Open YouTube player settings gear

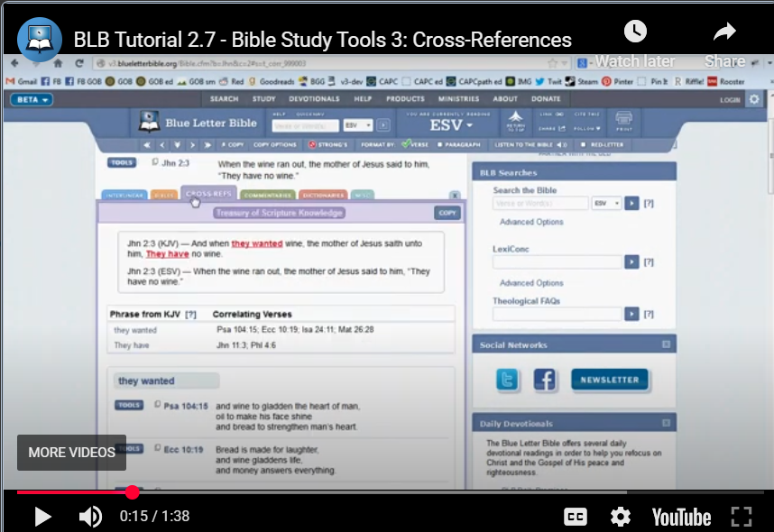tap(620, 517)
